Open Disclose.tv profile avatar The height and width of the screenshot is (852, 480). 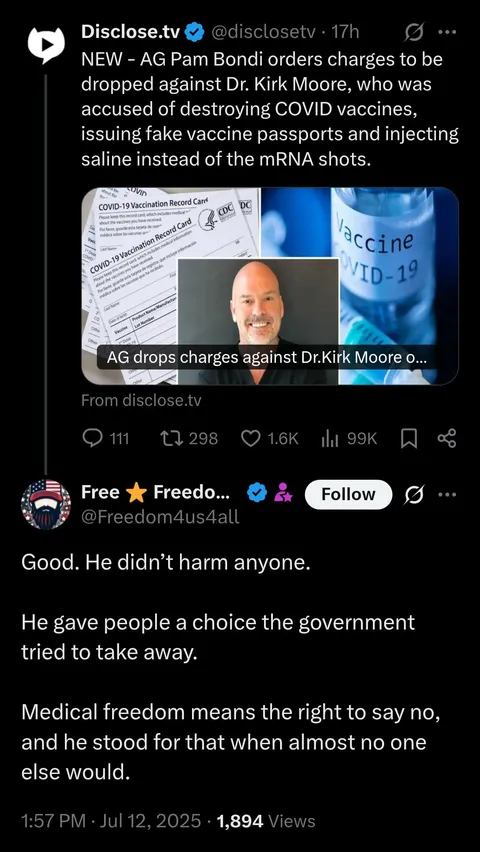[46, 45]
